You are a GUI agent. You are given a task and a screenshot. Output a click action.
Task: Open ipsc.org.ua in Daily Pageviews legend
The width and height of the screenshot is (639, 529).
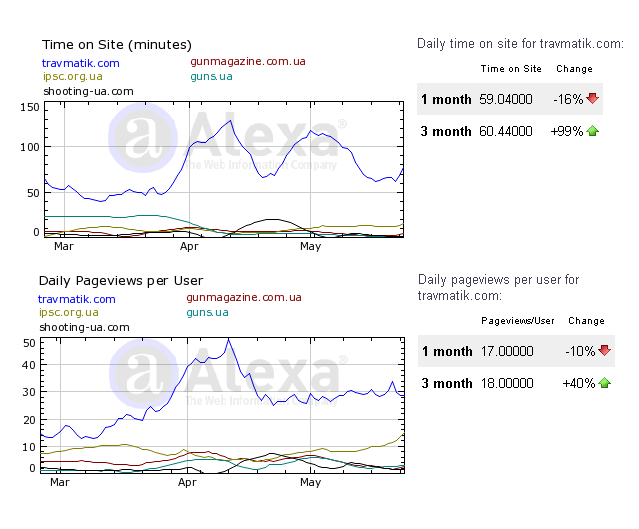(x=68, y=313)
